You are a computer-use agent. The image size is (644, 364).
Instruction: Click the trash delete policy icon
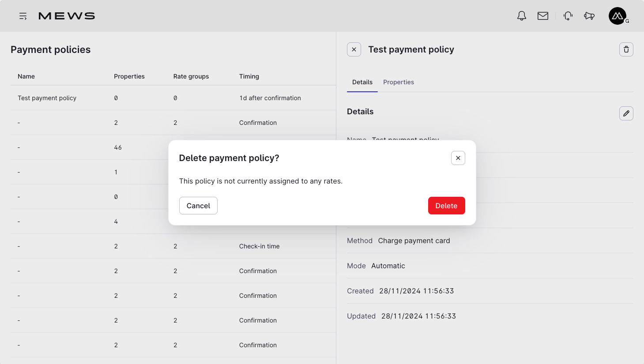click(x=626, y=49)
